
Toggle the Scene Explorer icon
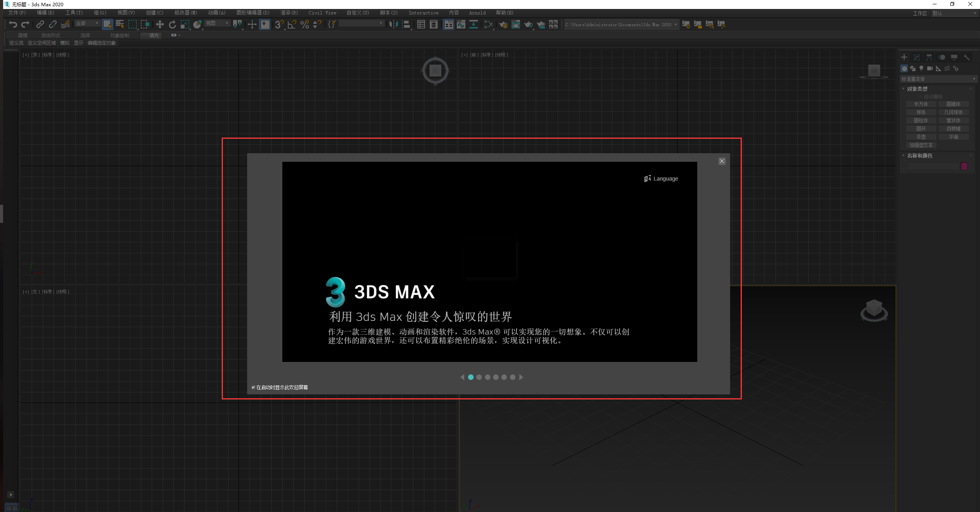tap(421, 24)
